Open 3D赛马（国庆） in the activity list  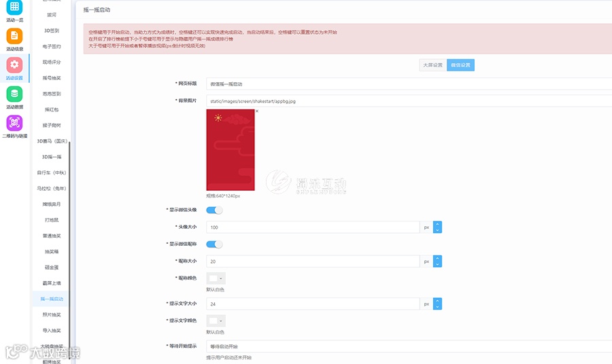[52, 141]
